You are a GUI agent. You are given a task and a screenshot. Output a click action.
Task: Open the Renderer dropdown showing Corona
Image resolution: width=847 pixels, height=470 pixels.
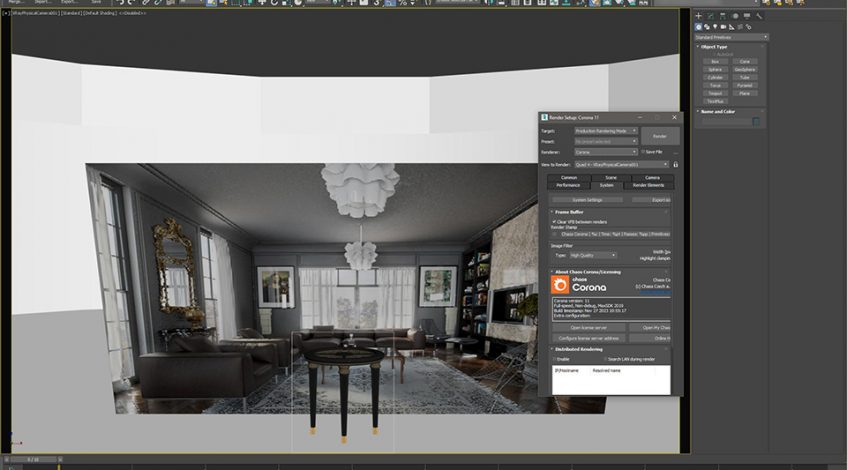pyautogui.click(x=606, y=152)
